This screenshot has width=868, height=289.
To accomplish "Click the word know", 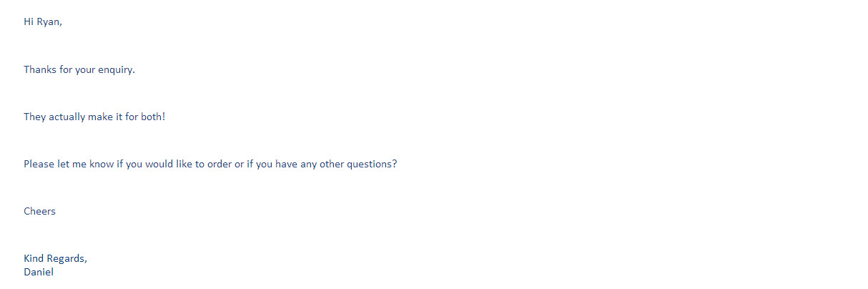I will (x=102, y=164).
